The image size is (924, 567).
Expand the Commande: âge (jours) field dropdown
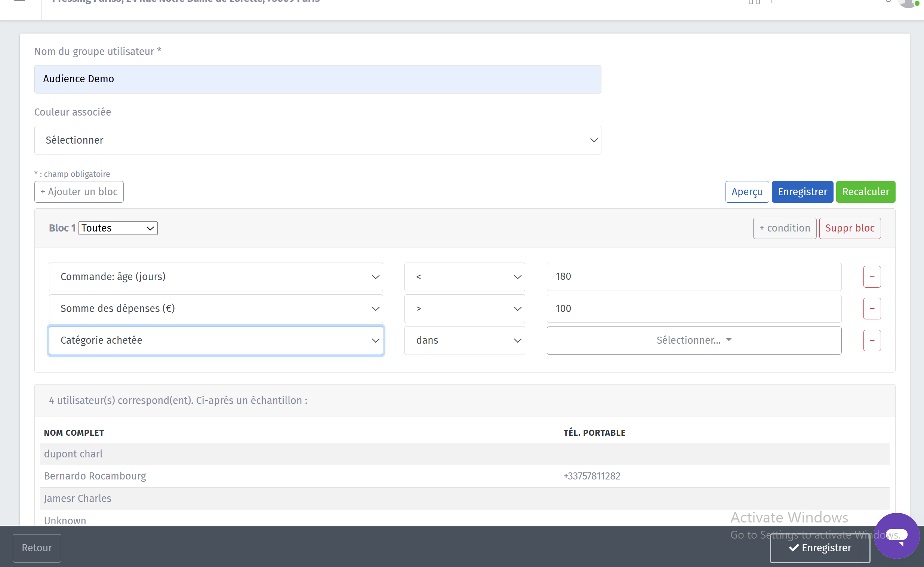[x=216, y=277]
